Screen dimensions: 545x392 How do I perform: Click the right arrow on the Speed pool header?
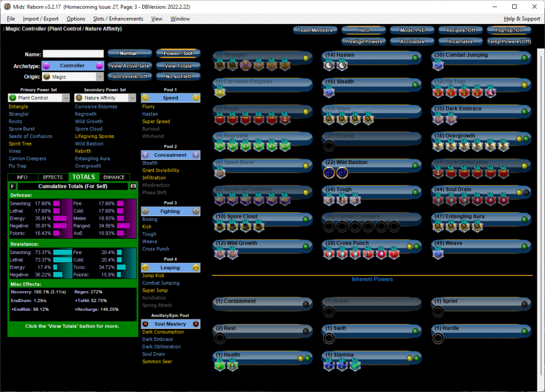[196, 98]
